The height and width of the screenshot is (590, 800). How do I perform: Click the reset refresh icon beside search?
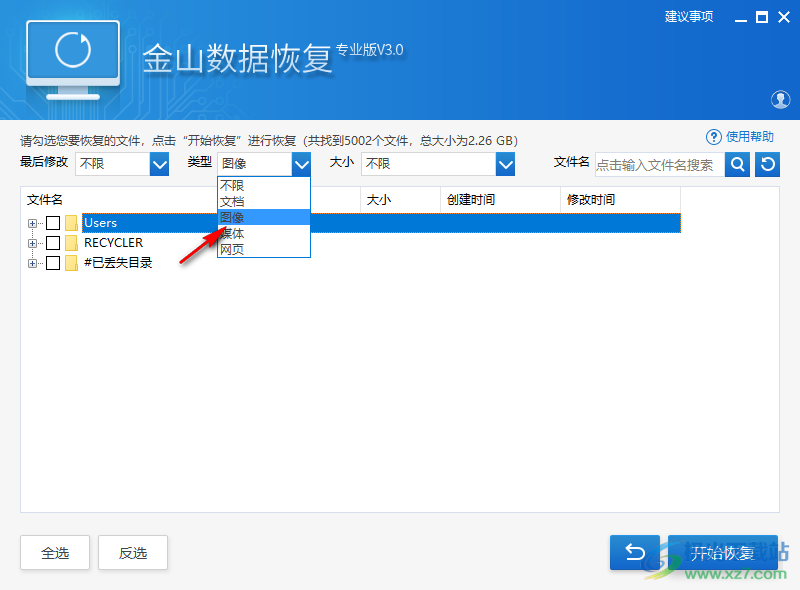pos(767,164)
